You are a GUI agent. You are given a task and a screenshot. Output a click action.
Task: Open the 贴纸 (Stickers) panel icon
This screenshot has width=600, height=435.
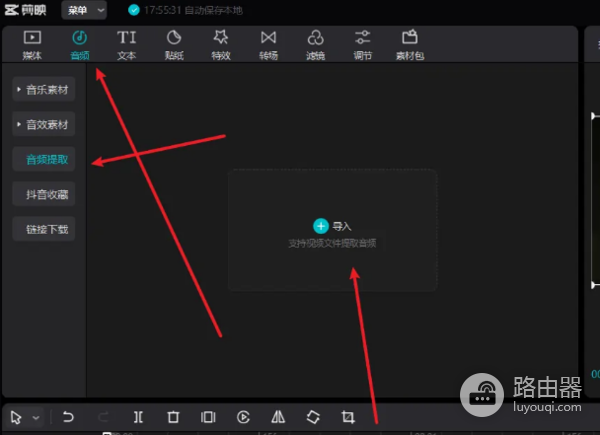[x=173, y=44]
